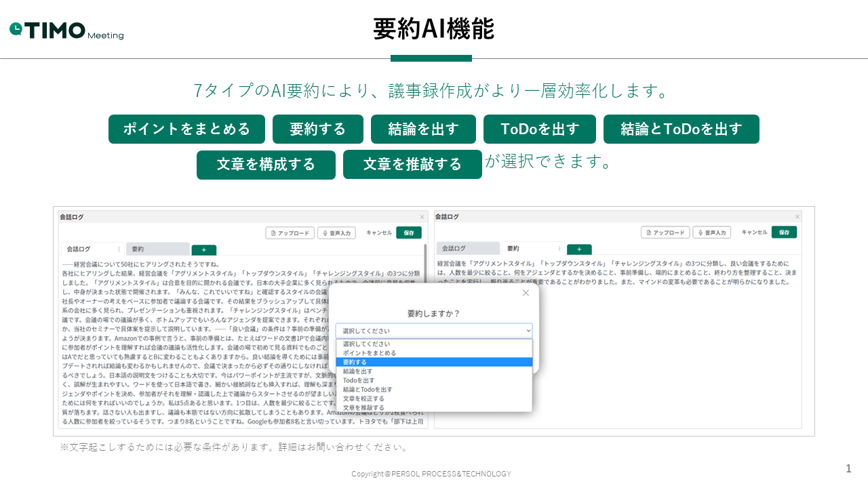Click キャンセル in the right panel
The width and height of the screenshot is (868, 488).
point(754,232)
